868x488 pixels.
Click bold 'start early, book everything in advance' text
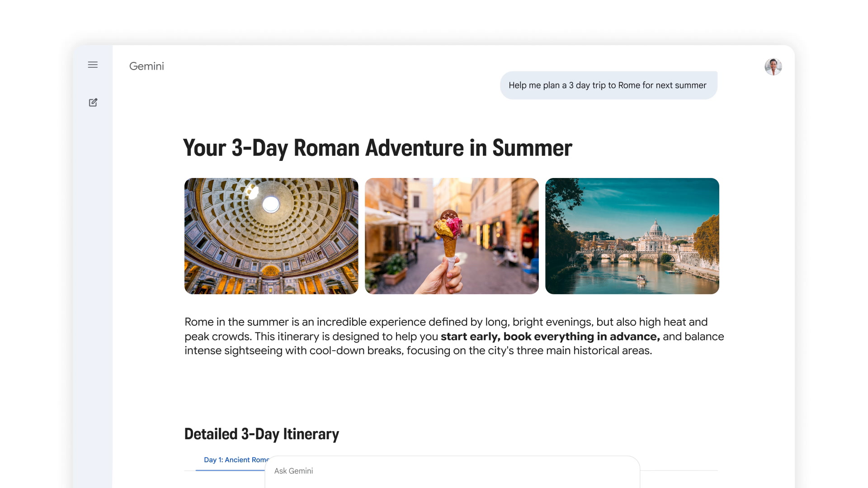(550, 337)
